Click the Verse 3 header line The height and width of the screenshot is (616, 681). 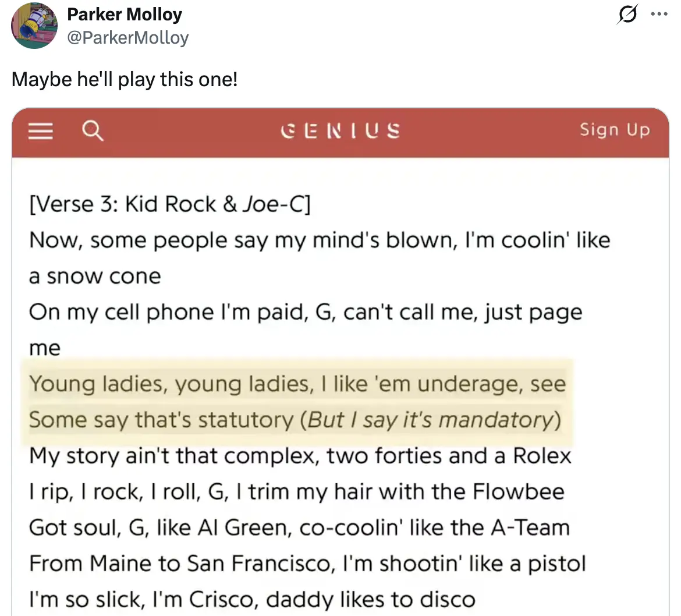169,204
